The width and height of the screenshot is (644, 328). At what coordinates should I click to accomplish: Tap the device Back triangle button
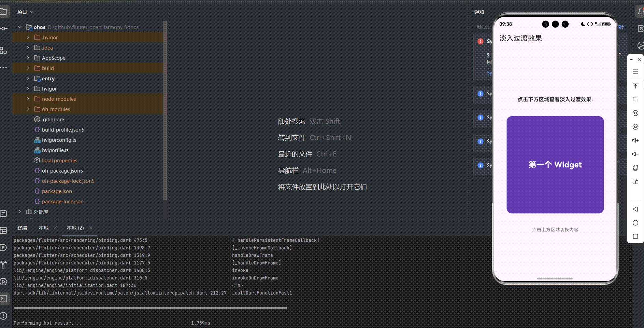tap(635, 209)
